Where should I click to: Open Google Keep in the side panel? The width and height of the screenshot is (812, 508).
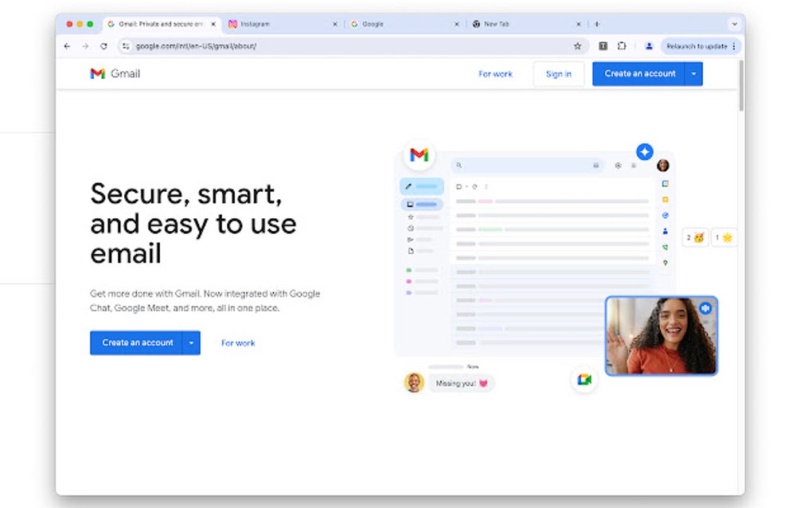pyautogui.click(x=665, y=199)
